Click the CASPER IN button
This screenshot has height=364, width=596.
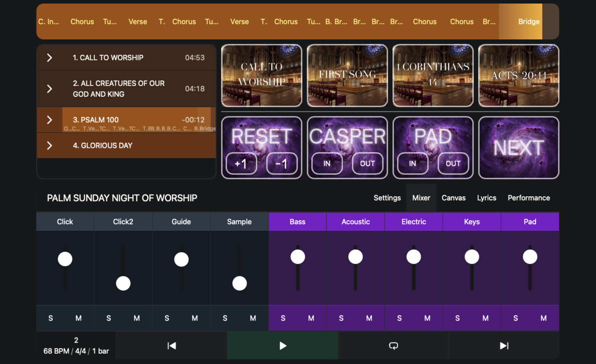pos(327,163)
